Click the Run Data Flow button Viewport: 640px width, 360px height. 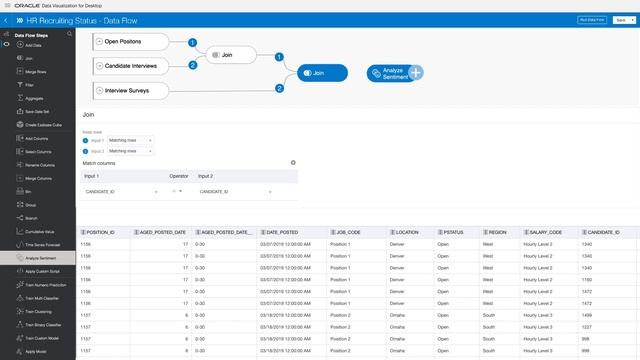[592, 20]
